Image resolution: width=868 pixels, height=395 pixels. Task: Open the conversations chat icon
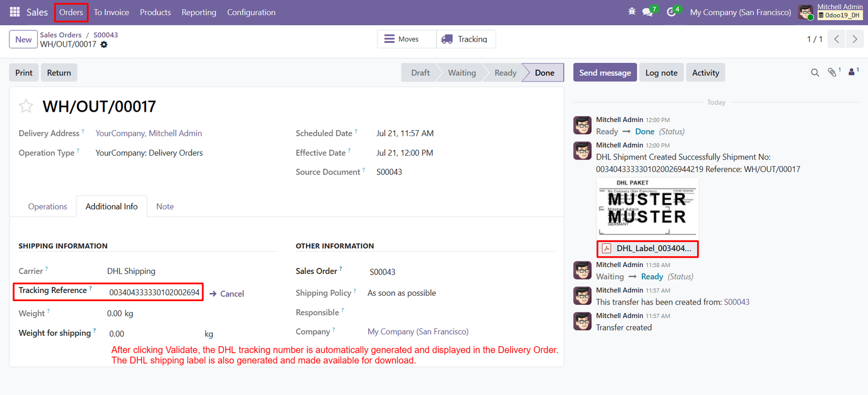pyautogui.click(x=649, y=11)
